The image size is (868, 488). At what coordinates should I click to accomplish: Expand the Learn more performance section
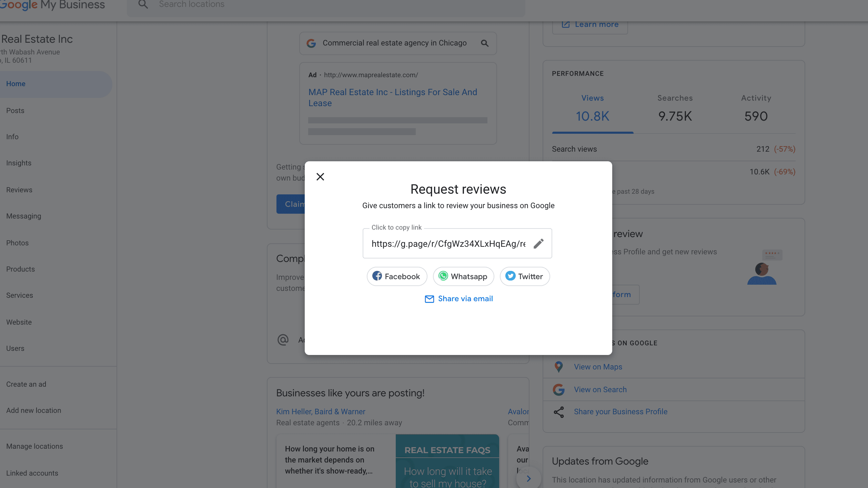click(x=590, y=24)
